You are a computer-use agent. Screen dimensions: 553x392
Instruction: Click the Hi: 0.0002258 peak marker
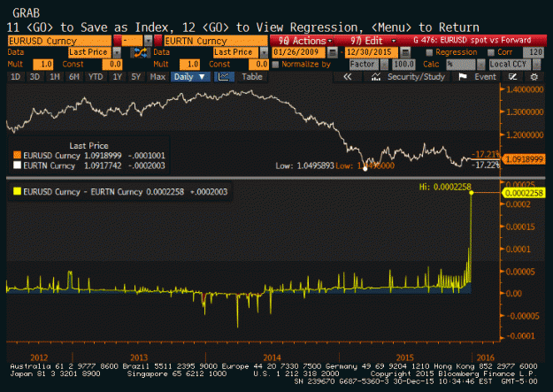coord(472,193)
